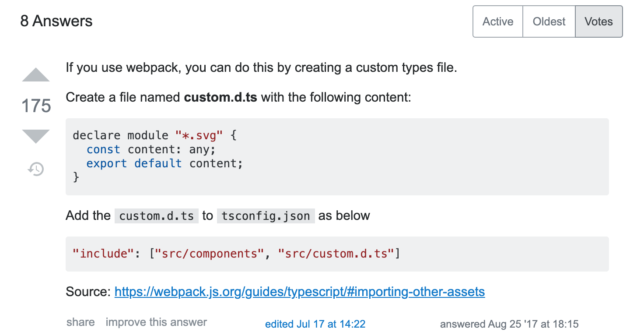Click the 8 Answers heading
This screenshot has width=644, height=332.
click(56, 21)
